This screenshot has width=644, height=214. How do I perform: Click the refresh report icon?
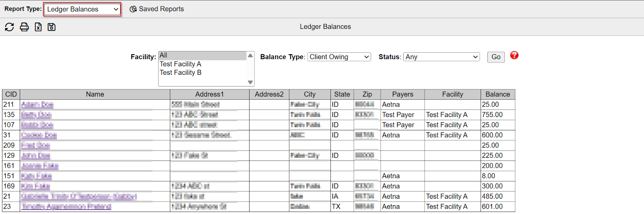click(x=9, y=27)
